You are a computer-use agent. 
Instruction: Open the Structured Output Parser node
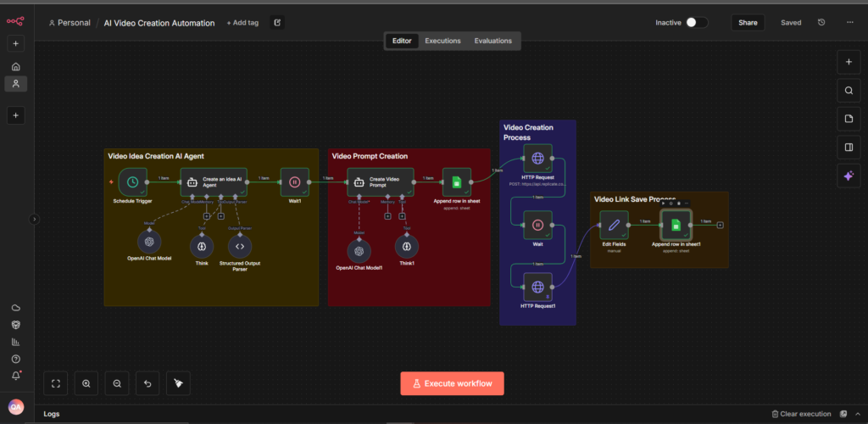240,246
